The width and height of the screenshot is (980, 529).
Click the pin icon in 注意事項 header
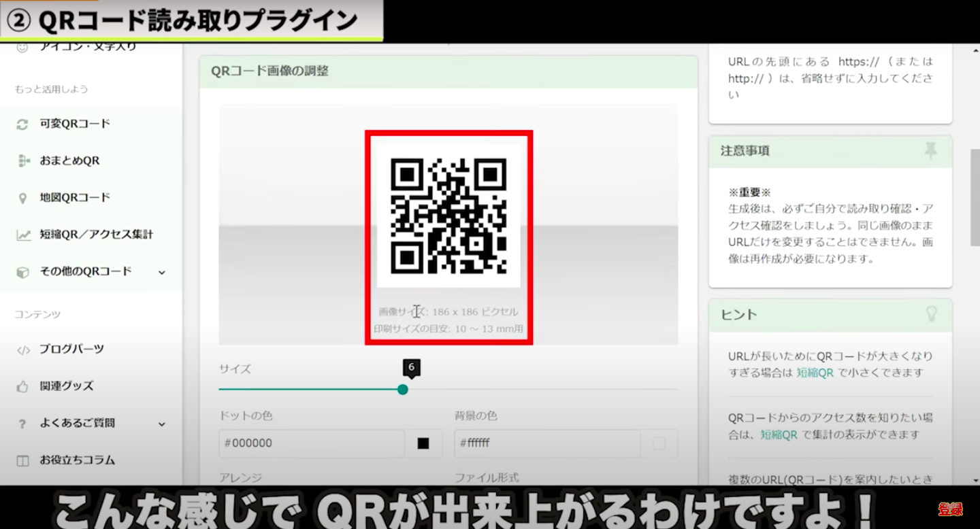[930, 151]
